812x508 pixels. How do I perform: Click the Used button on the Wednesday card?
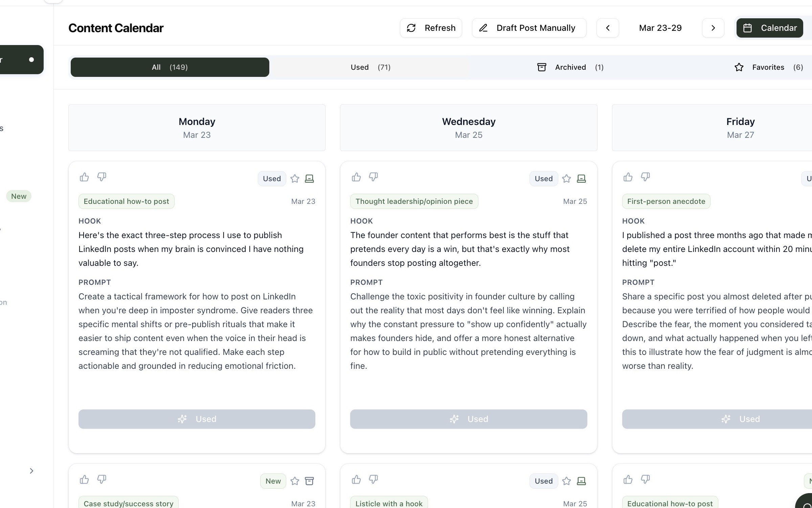click(469, 419)
